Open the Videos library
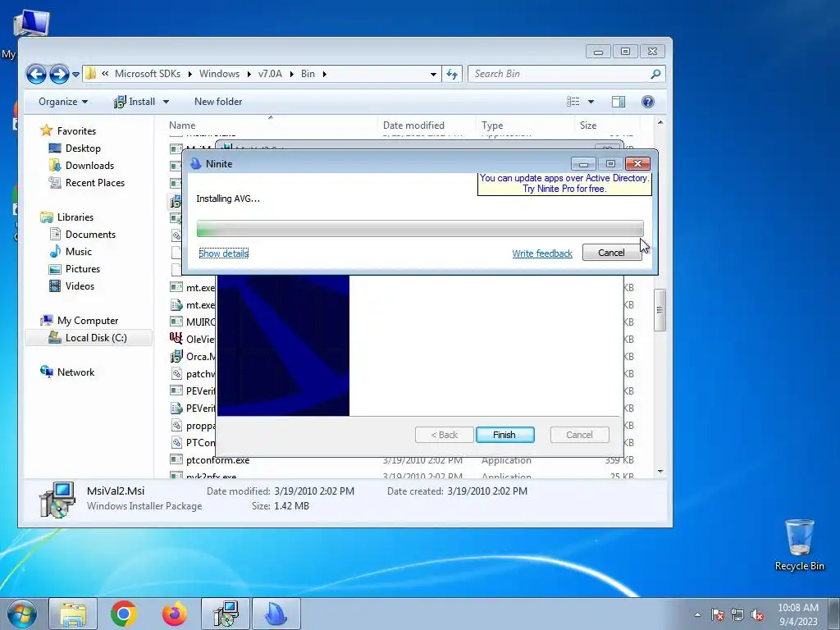Screen dimensions: 840x630 click(80, 286)
